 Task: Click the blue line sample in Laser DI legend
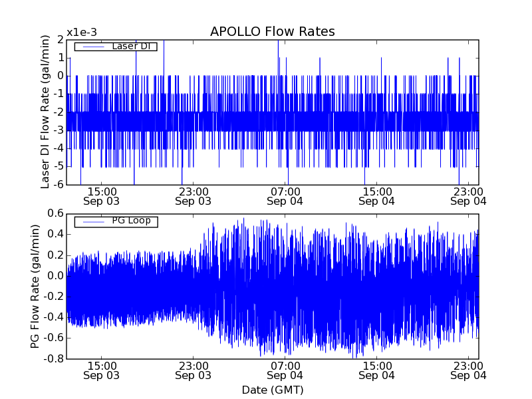[x=93, y=47]
